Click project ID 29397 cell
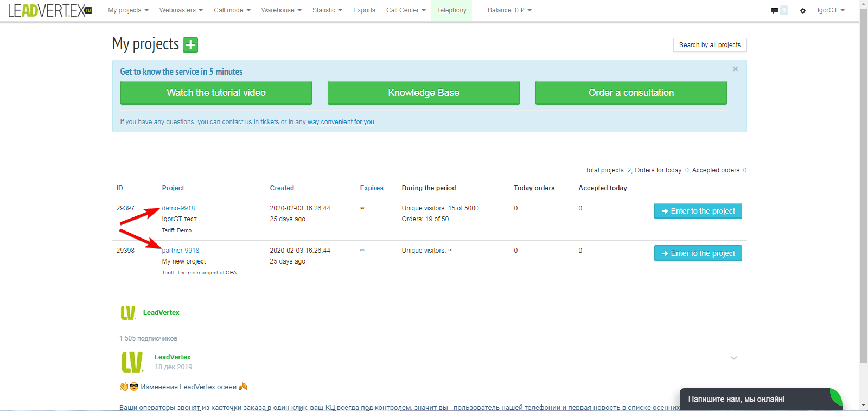Viewport: 868px width, 411px height. pos(125,208)
